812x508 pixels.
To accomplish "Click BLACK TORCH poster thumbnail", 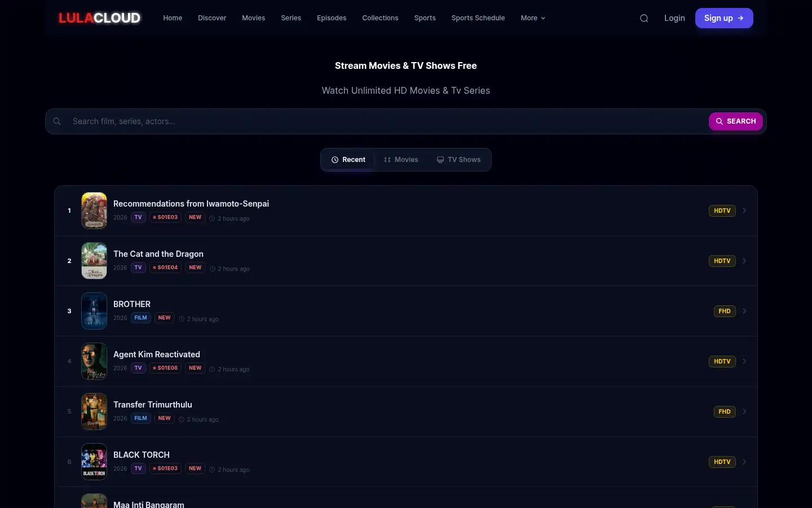I will pyautogui.click(x=94, y=462).
